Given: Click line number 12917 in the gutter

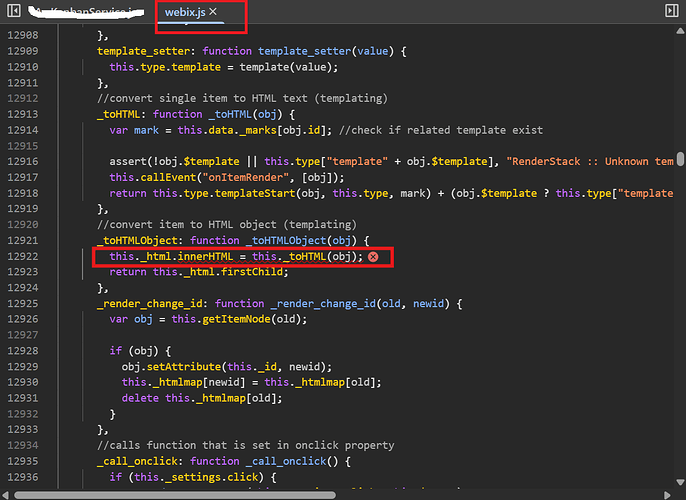Looking at the screenshot, I should pos(23,177).
